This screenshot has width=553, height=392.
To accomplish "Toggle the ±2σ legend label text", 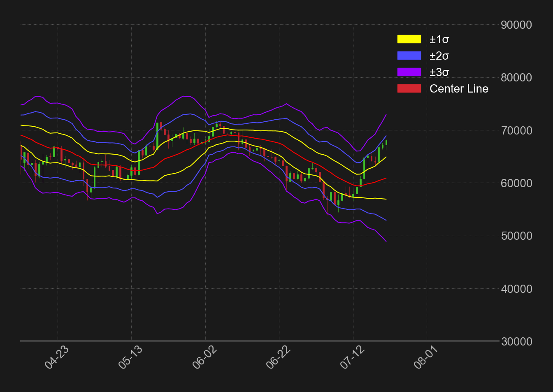I will (x=439, y=56).
